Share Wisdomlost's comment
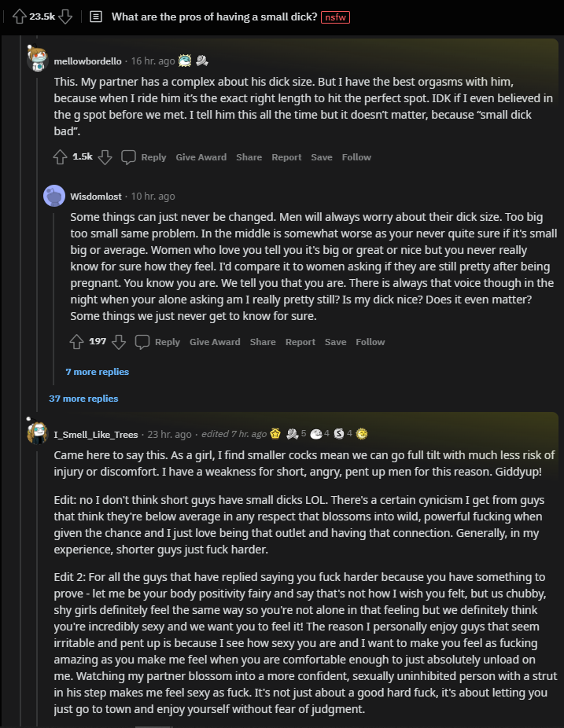 click(x=263, y=342)
